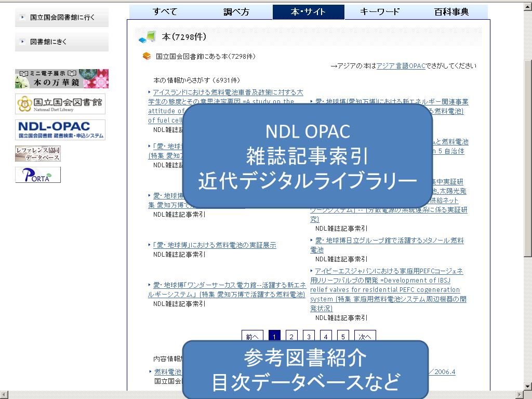Go to results page 2
Screen dimensions: 532x399
291,336
